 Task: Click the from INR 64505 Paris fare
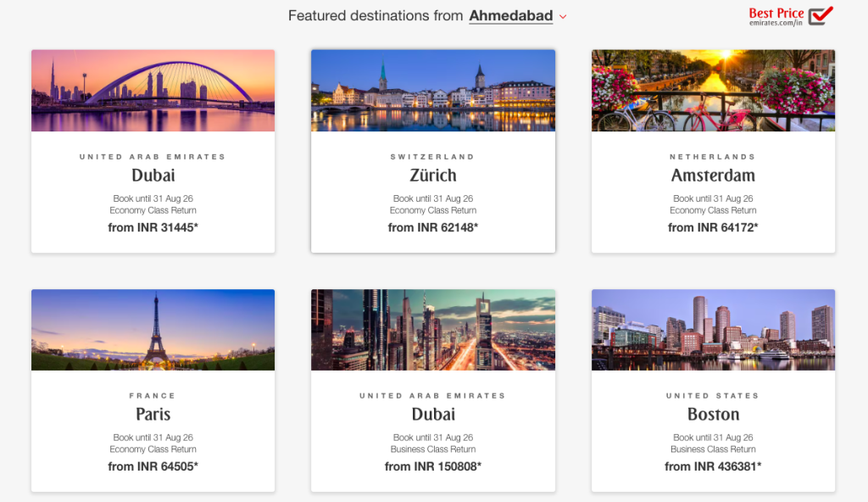[153, 466]
